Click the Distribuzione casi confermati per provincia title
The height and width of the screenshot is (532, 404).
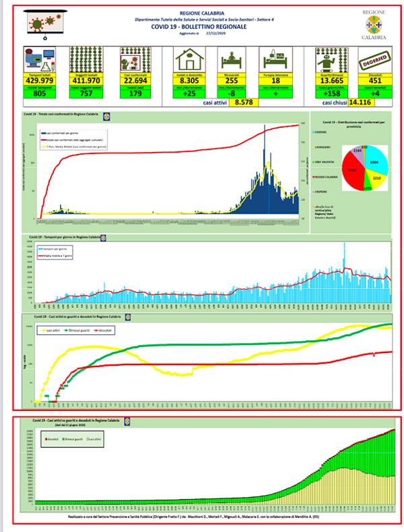click(353, 124)
